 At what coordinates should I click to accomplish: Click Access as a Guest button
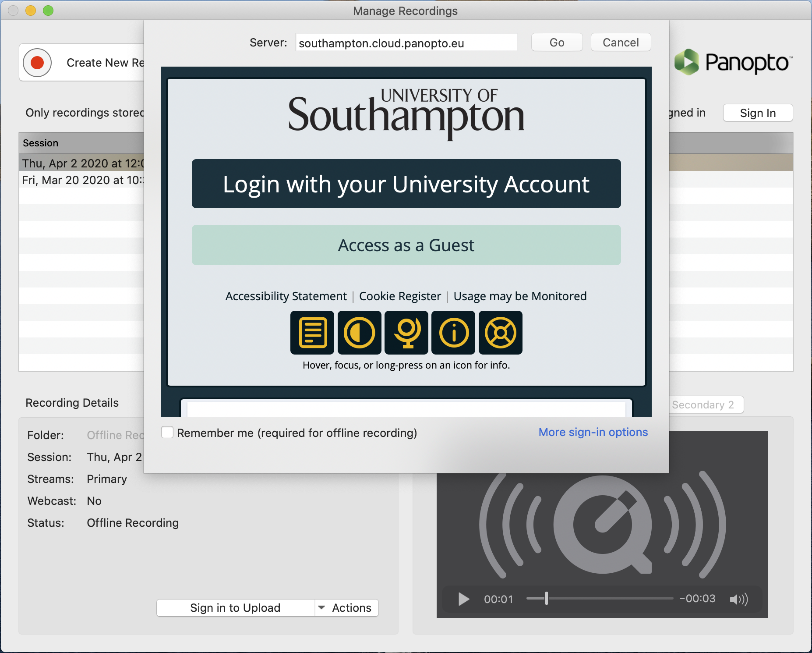406,245
